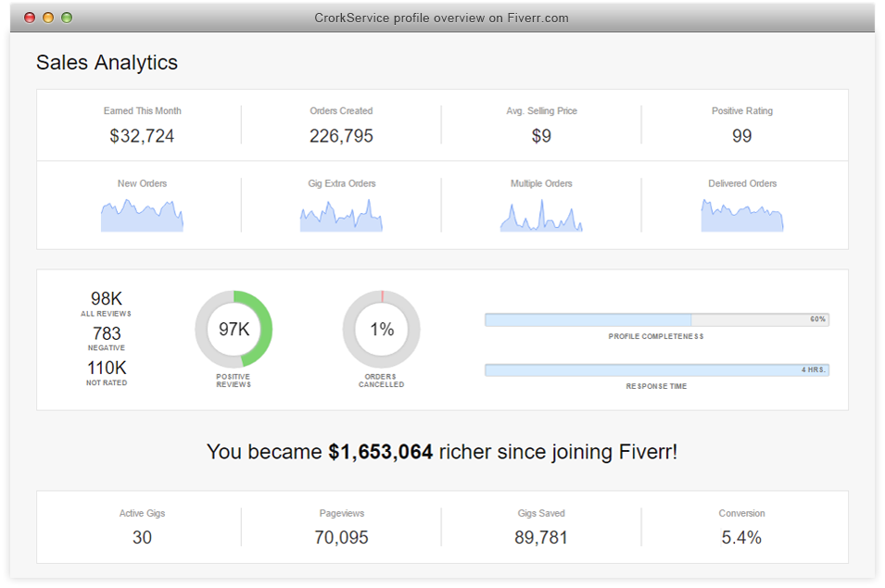Click the New Orders sparkline chart
The height and width of the screenshot is (588, 885).
(x=142, y=217)
